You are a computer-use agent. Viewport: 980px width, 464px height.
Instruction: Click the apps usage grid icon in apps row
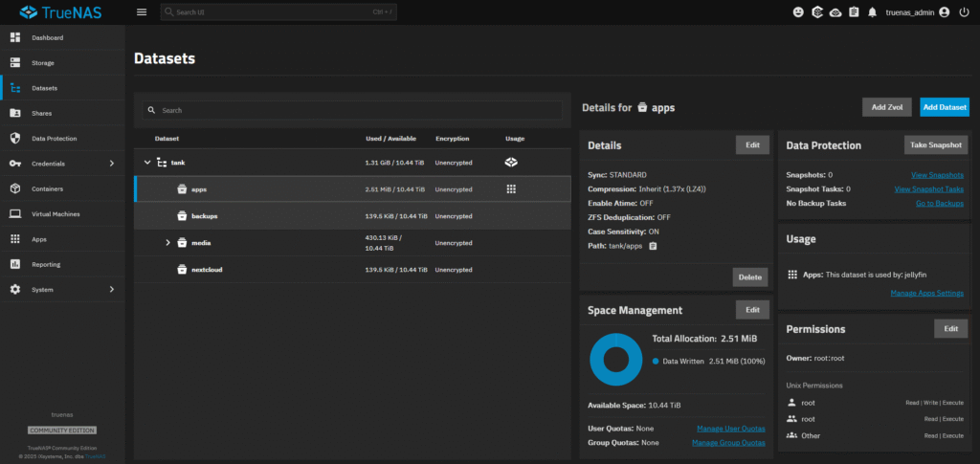click(511, 189)
